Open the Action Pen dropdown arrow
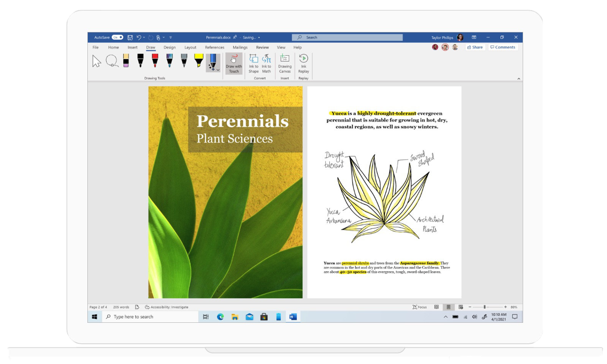The height and width of the screenshot is (364, 607). [218, 70]
